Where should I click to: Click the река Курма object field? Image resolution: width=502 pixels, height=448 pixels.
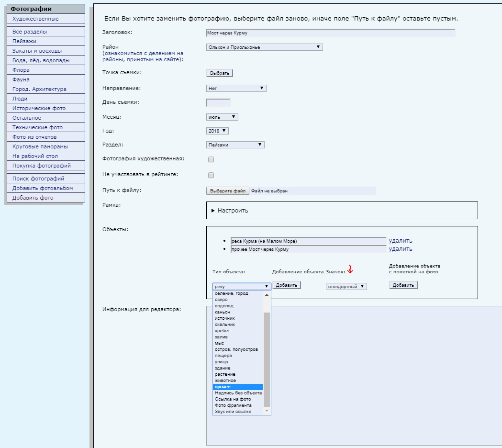point(308,241)
